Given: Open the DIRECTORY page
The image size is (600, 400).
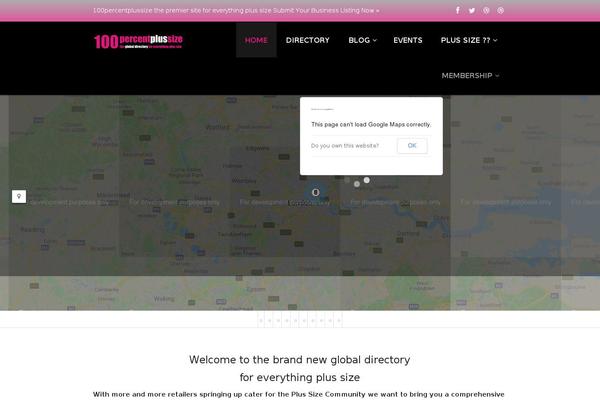Looking at the screenshot, I should (x=308, y=40).
